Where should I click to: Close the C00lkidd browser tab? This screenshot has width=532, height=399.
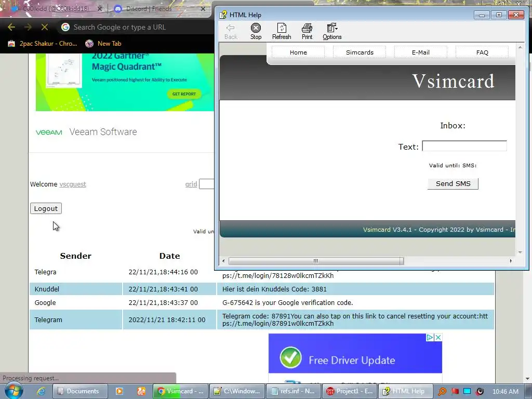point(99,9)
